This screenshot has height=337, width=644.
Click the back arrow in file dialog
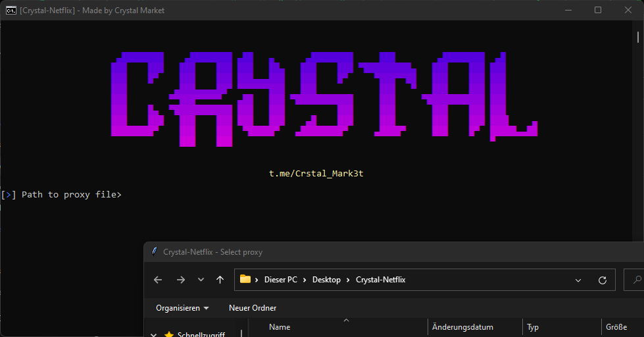(158, 280)
